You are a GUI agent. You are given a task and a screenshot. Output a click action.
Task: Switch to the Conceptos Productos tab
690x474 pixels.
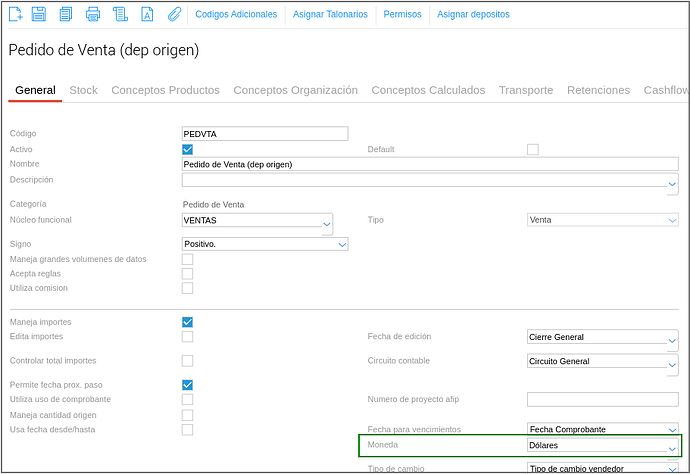point(165,90)
